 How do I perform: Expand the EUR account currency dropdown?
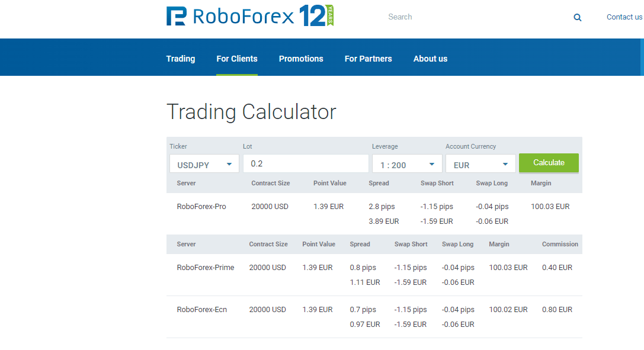(480, 163)
